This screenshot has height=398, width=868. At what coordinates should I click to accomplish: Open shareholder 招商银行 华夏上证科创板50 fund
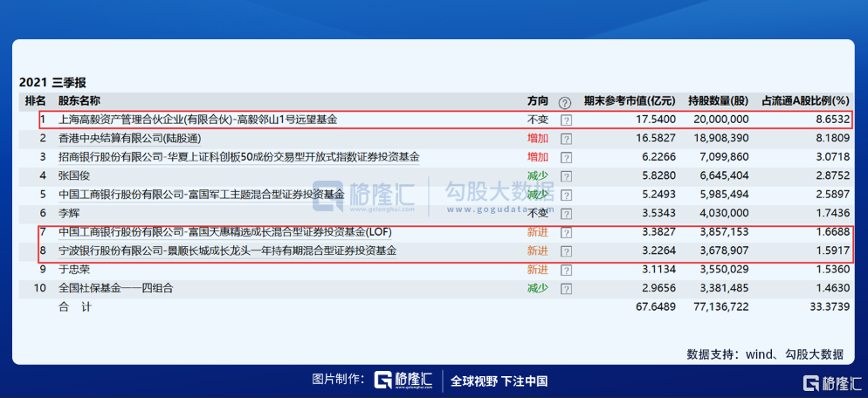(x=239, y=156)
